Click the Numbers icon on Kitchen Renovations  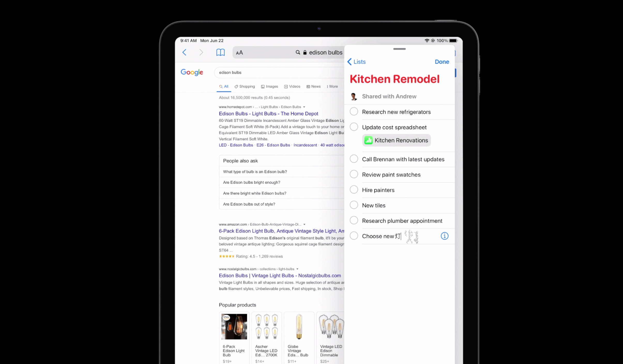tap(368, 140)
